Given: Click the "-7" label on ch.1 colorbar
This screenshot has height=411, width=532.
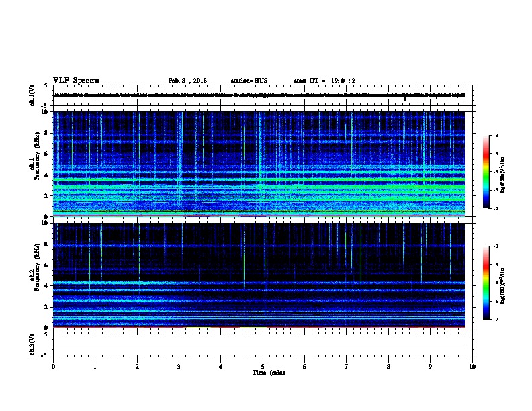Looking at the screenshot, I should pyautogui.click(x=495, y=208).
